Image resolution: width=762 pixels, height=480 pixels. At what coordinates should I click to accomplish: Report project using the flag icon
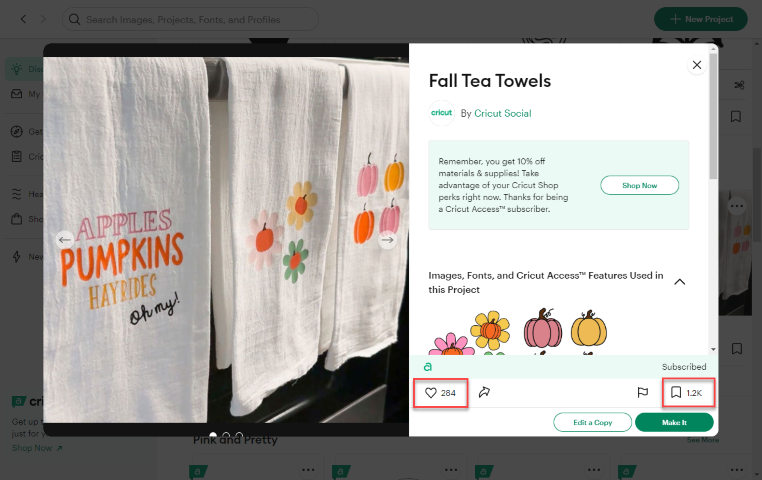coord(642,393)
